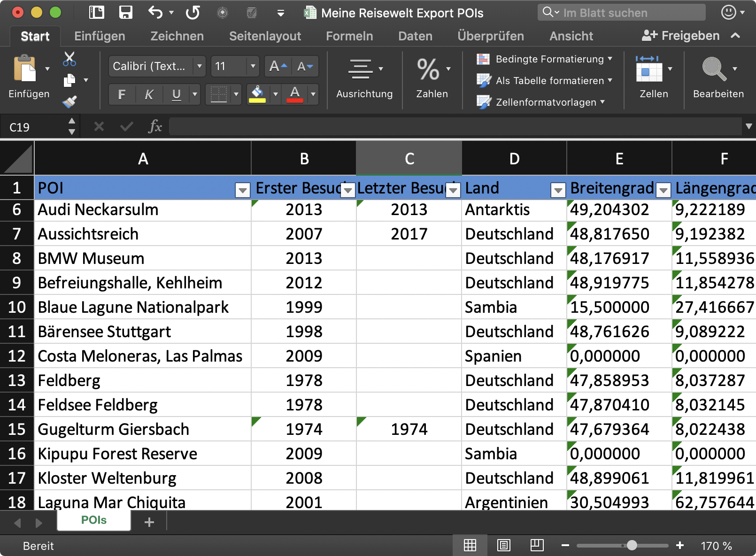Open the font name Calibri dropdown

(200, 66)
